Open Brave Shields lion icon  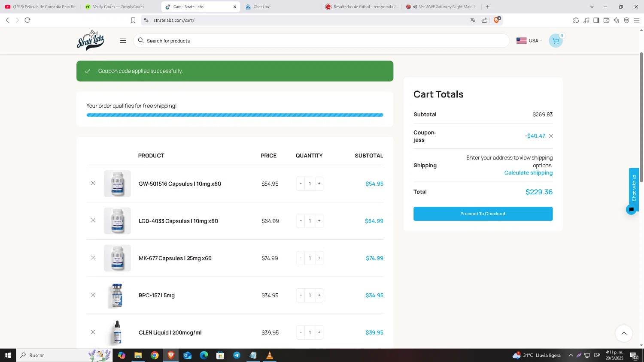coord(497,20)
